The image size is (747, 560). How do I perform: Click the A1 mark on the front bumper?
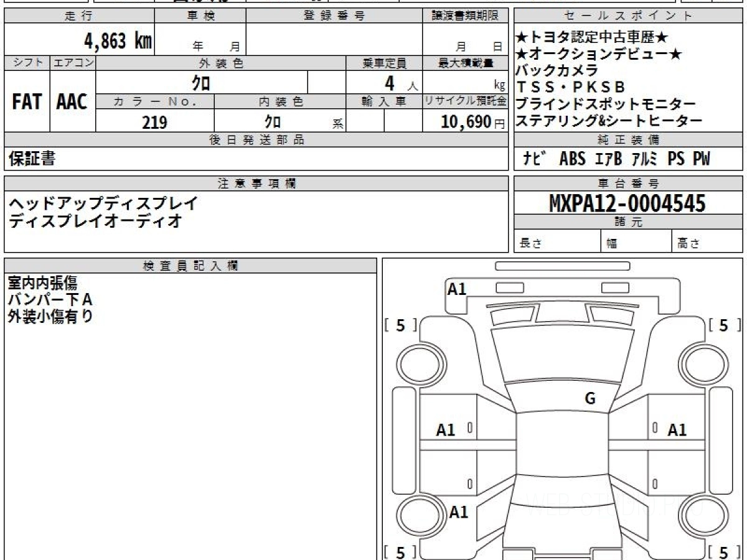pos(457,289)
